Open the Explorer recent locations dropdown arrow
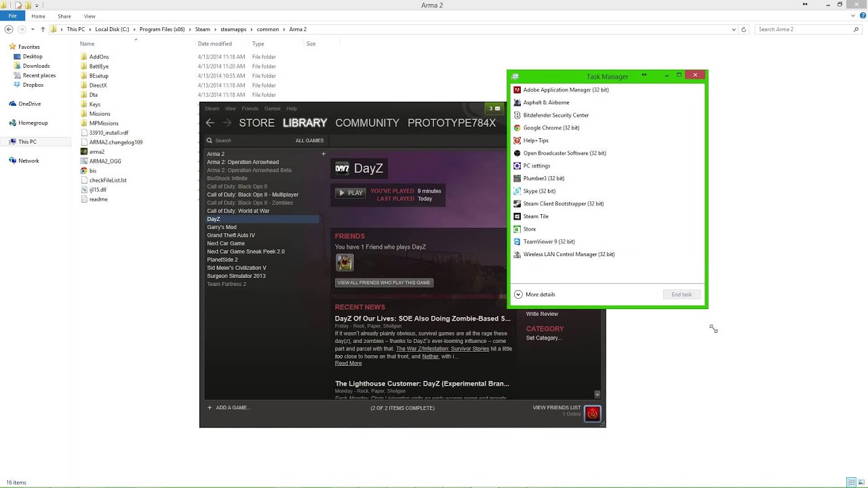Image resolution: width=868 pixels, height=488 pixels. tap(34, 29)
